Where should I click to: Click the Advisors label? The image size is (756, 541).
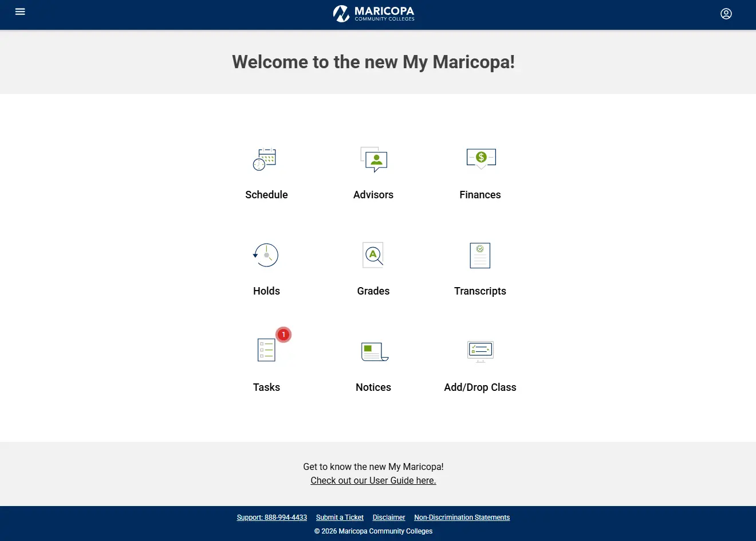click(373, 195)
